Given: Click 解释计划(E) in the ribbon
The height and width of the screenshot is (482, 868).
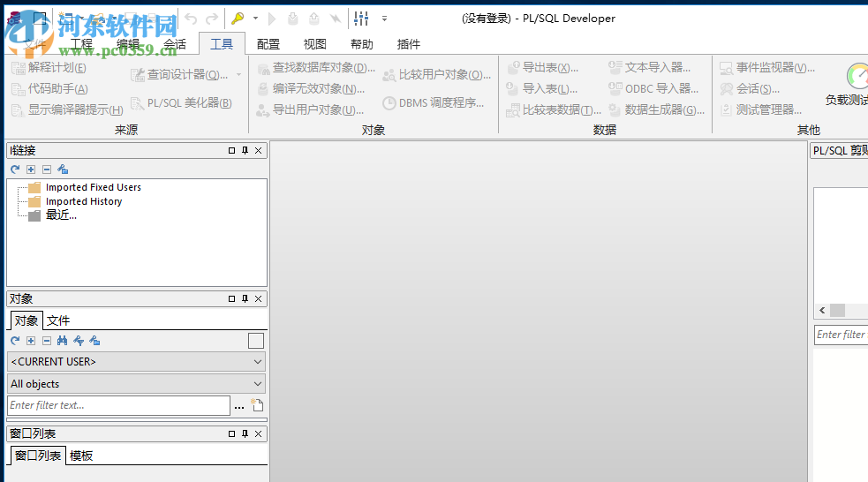Looking at the screenshot, I should (x=49, y=67).
